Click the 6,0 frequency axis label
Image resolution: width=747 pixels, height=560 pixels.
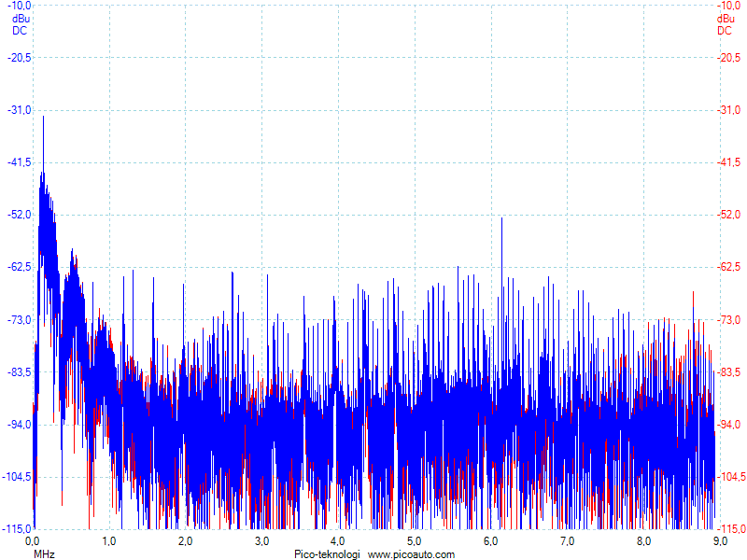(x=491, y=541)
